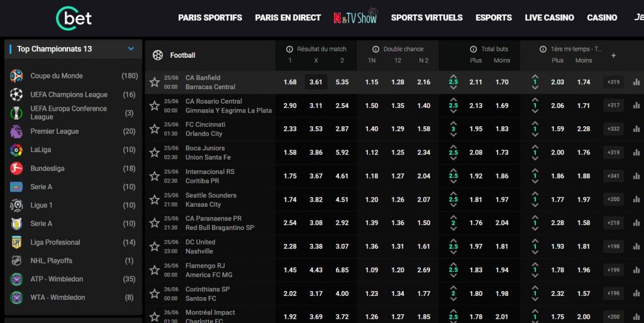Click the WTA - Wimbledon logo icon
Image resolution: width=644 pixels, height=323 pixels.
tap(16, 298)
